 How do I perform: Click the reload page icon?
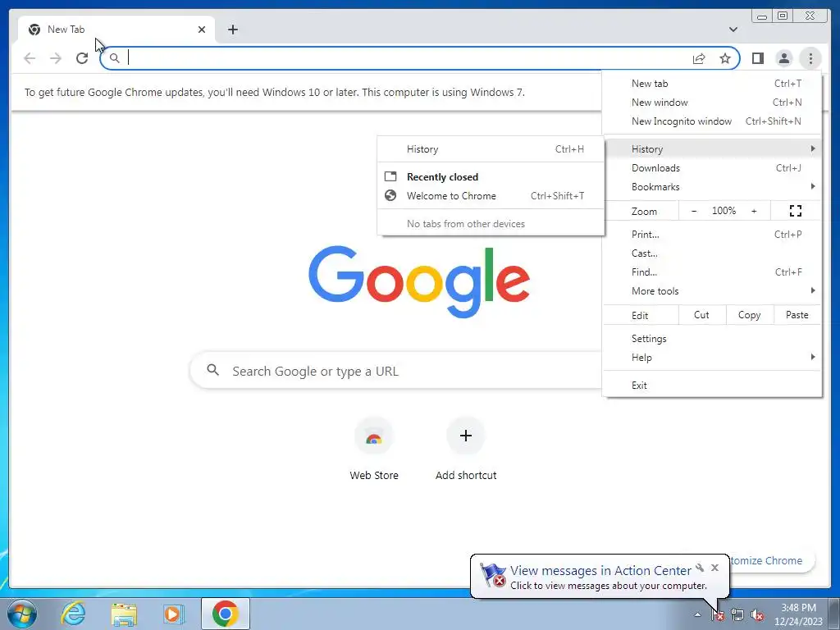82,58
